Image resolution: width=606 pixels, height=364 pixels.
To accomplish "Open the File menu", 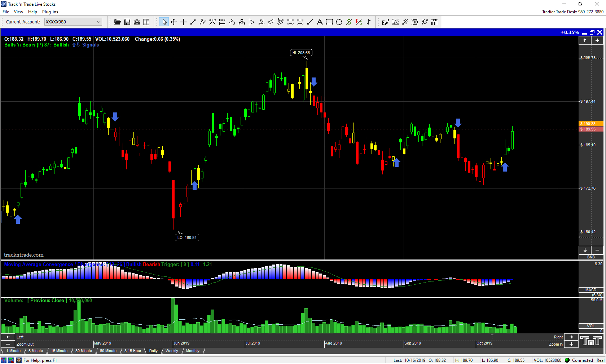I will coord(6,12).
